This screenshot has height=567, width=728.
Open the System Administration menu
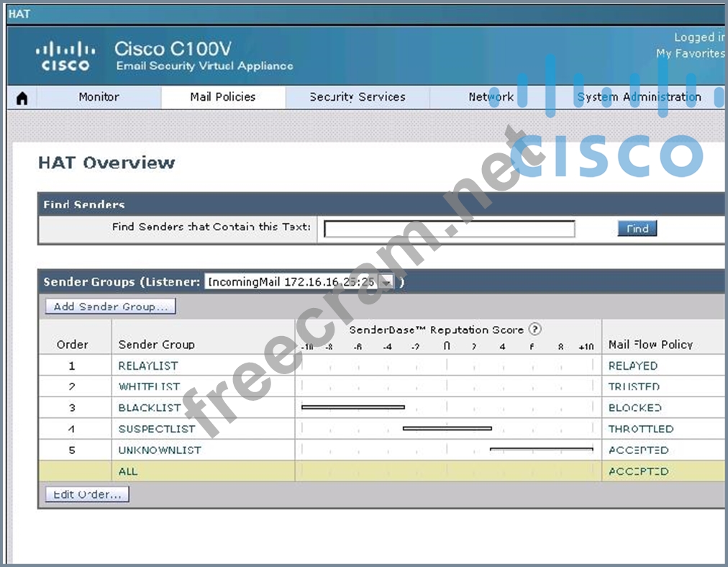(x=639, y=97)
